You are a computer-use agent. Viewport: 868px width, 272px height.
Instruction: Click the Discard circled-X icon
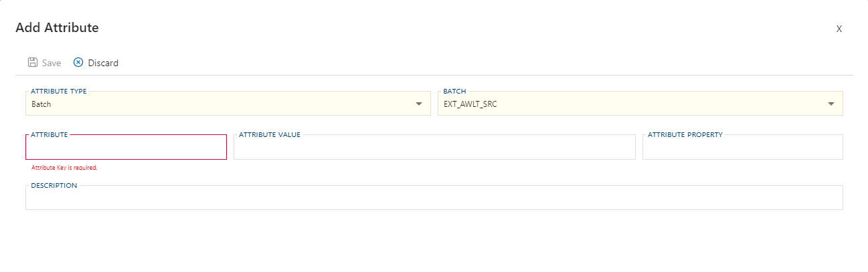(x=78, y=63)
